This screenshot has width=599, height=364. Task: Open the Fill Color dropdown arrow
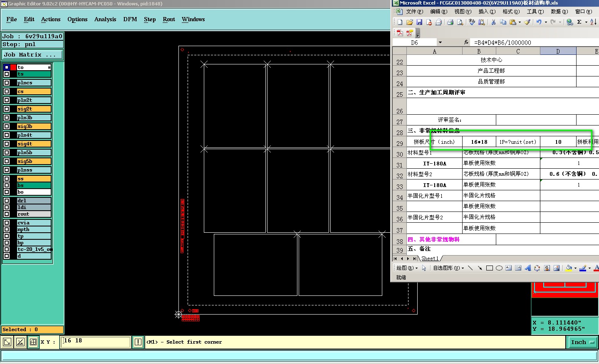click(x=575, y=268)
